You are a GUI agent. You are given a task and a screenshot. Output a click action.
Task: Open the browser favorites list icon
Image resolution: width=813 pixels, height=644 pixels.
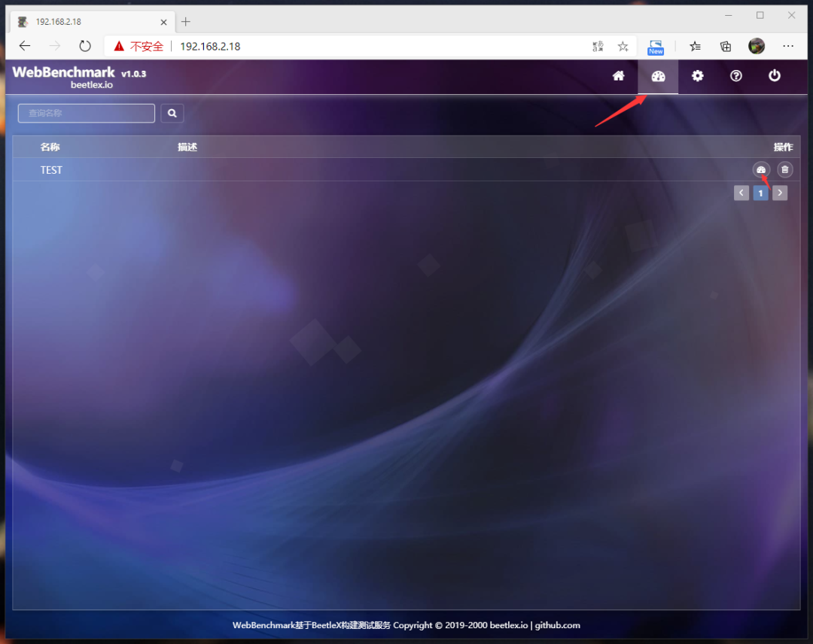696,47
